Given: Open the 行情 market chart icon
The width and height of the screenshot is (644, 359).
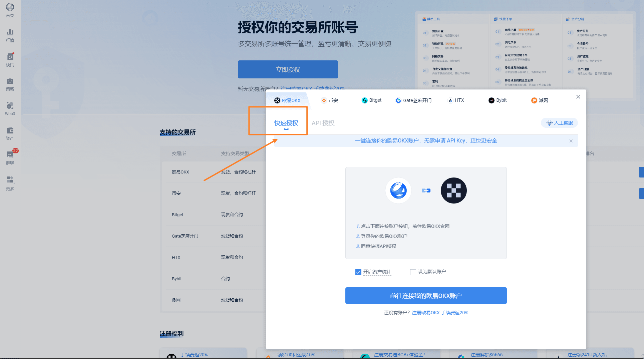Looking at the screenshot, I should pyautogui.click(x=10, y=35).
